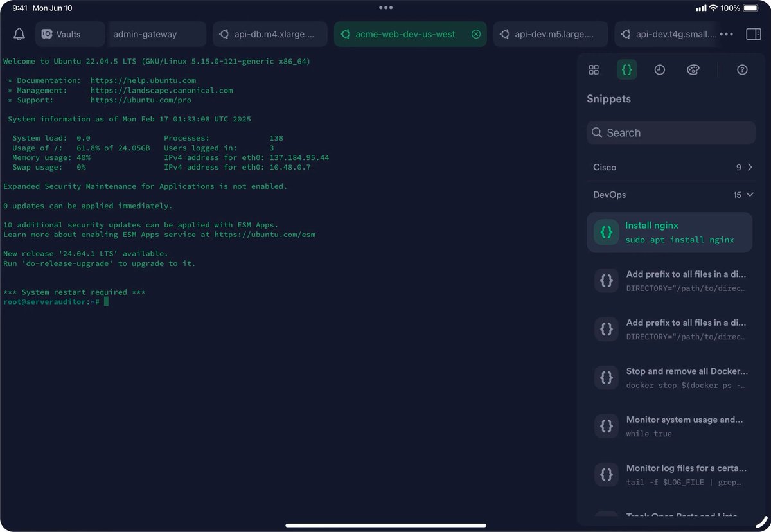Select the Snippets braces icon

coord(627,69)
